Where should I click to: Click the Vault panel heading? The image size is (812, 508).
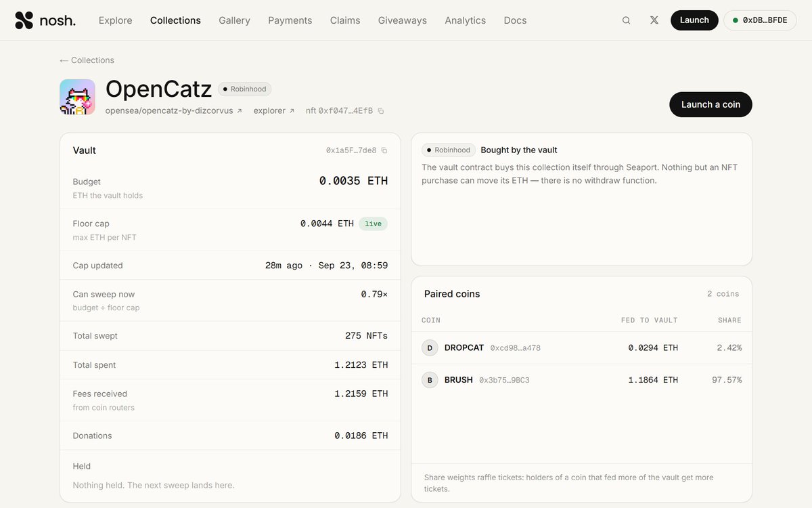pos(85,150)
